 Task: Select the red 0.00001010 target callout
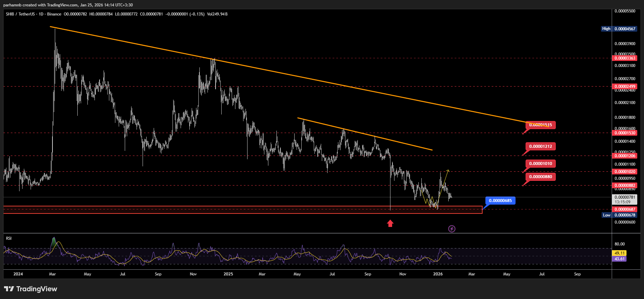(x=540, y=164)
